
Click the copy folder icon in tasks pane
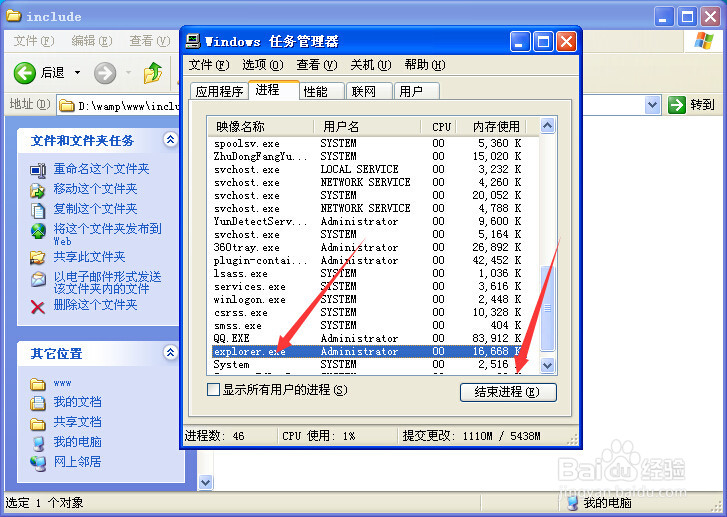(38, 210)
